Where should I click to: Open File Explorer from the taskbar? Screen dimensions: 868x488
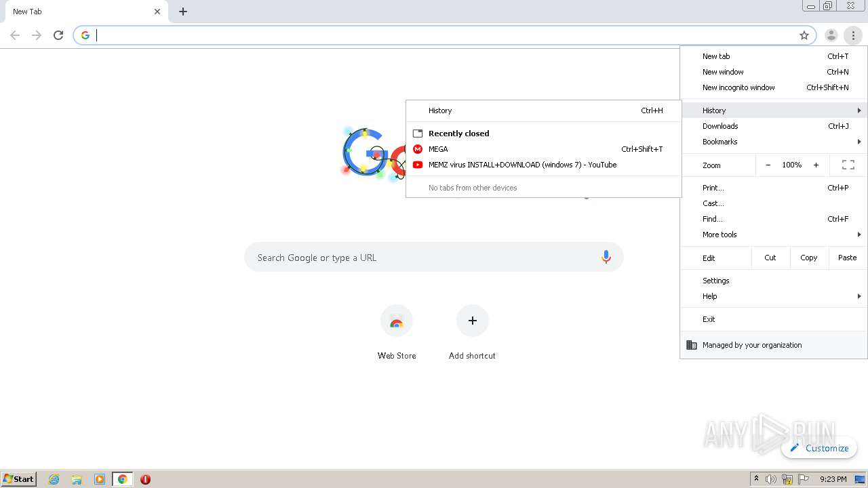pyautogui.click(x=77, y=479)
